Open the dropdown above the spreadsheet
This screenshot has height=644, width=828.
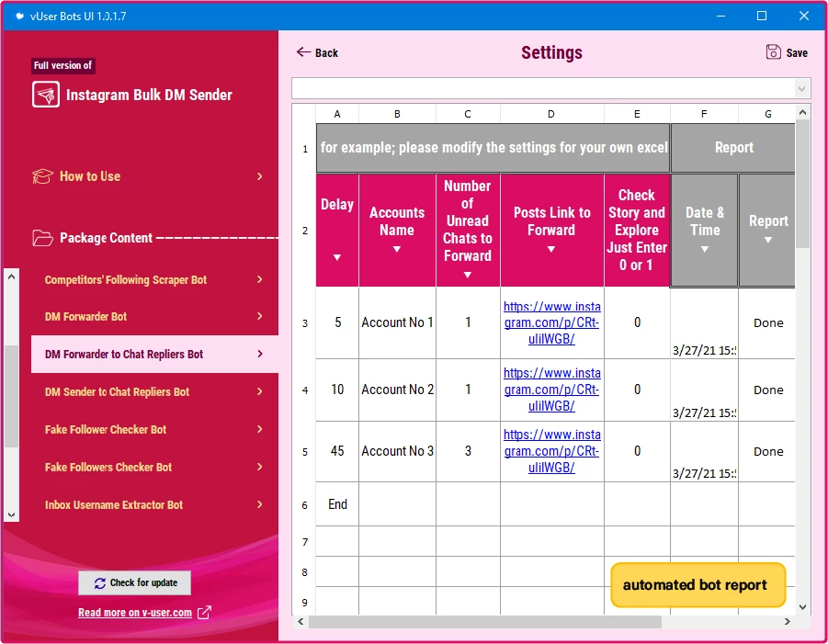(801, 89)
